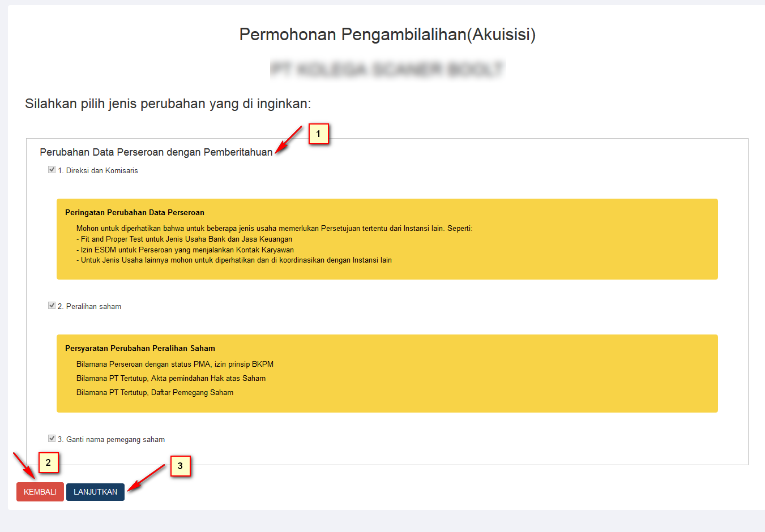Click the 'Silahkan pilih jenis perubahan' instruction text

[x=168, y=104]
